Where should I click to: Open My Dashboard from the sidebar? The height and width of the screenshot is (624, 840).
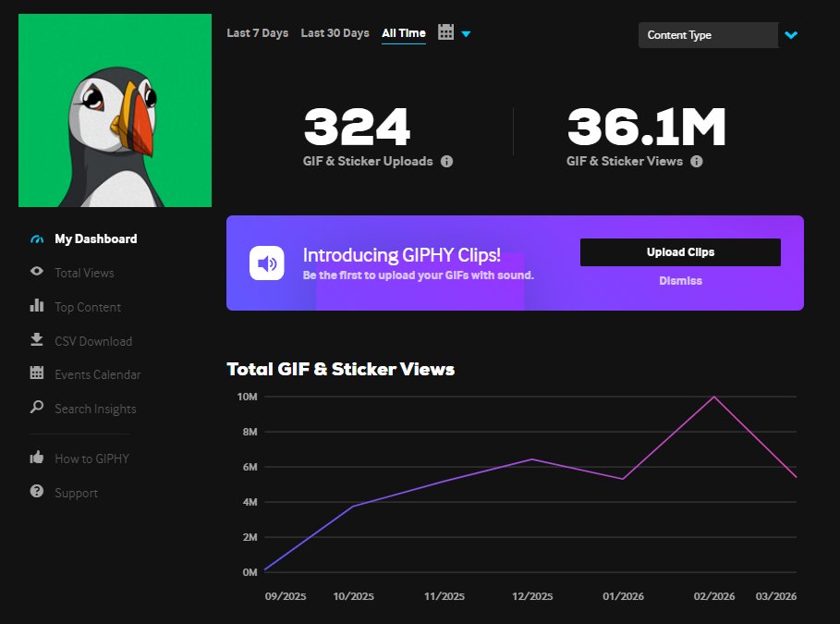point(37,239)
